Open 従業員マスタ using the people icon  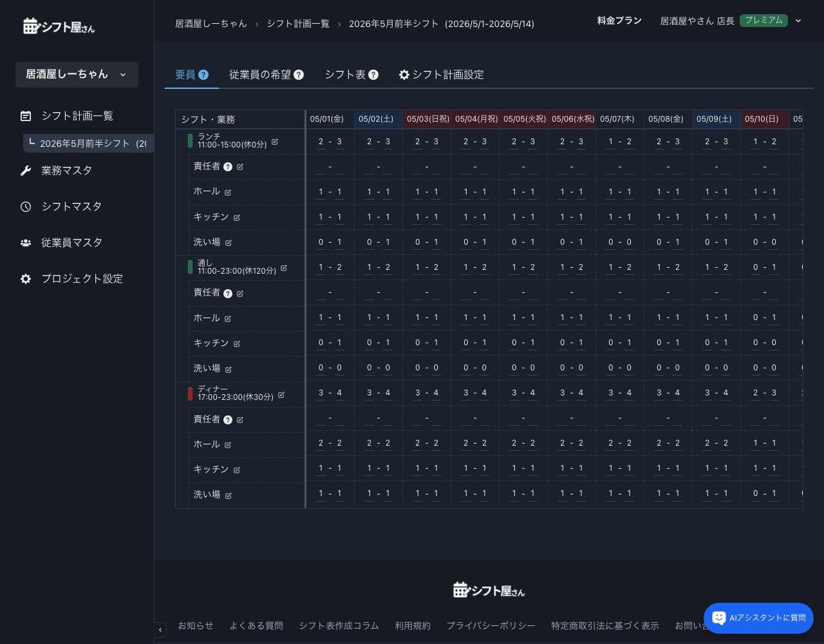tap(26, 243)
